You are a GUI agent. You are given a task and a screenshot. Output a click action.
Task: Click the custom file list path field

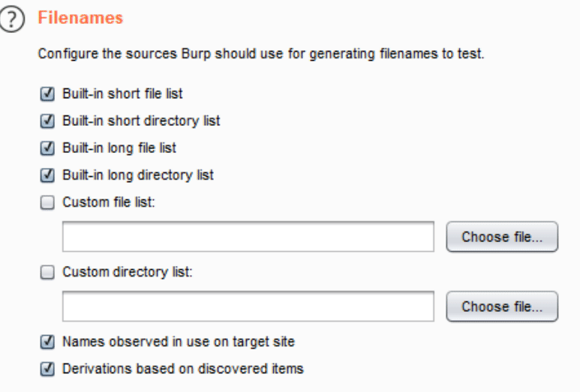[248, 237]
